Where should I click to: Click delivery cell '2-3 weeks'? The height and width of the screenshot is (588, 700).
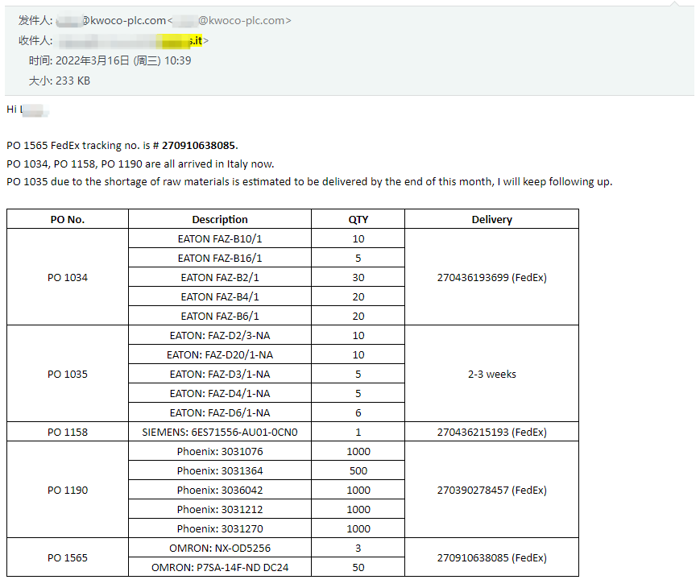pos(491,374)
